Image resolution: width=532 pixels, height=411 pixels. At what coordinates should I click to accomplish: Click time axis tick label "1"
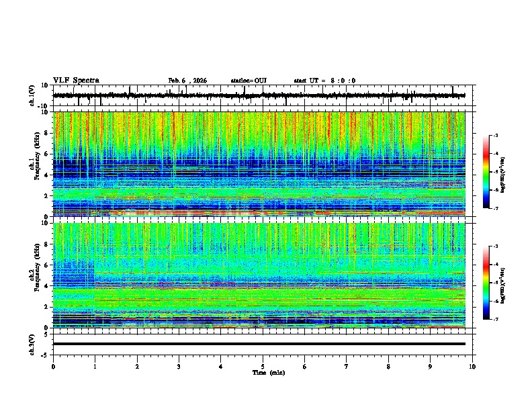(95, 367)
